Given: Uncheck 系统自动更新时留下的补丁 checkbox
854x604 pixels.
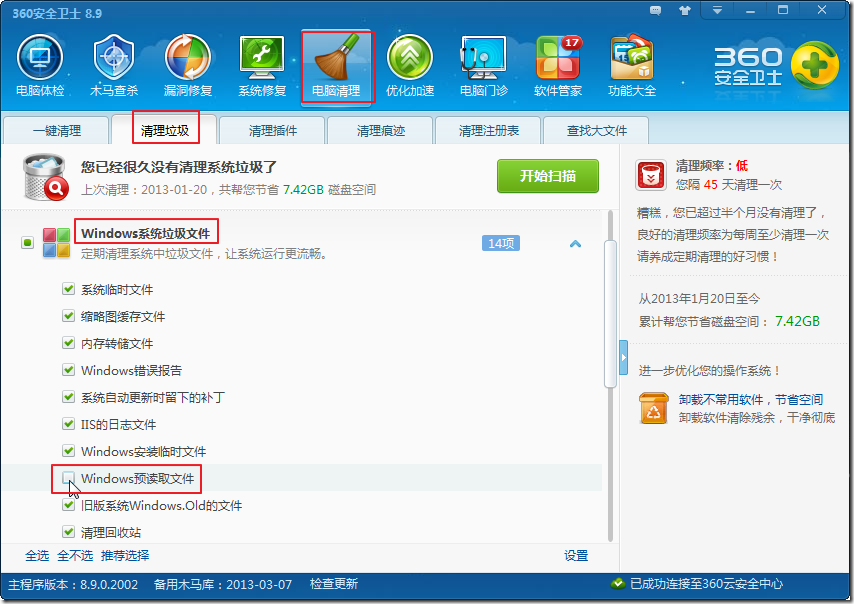Looking at the screenshot, I should click(x=68, y=397).
